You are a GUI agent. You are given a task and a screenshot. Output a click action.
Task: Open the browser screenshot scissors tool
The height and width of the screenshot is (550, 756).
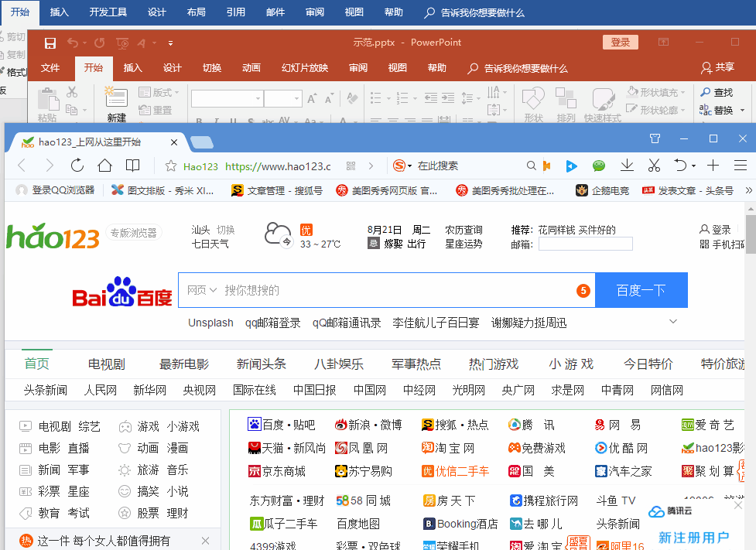click(x=654, y=165)
